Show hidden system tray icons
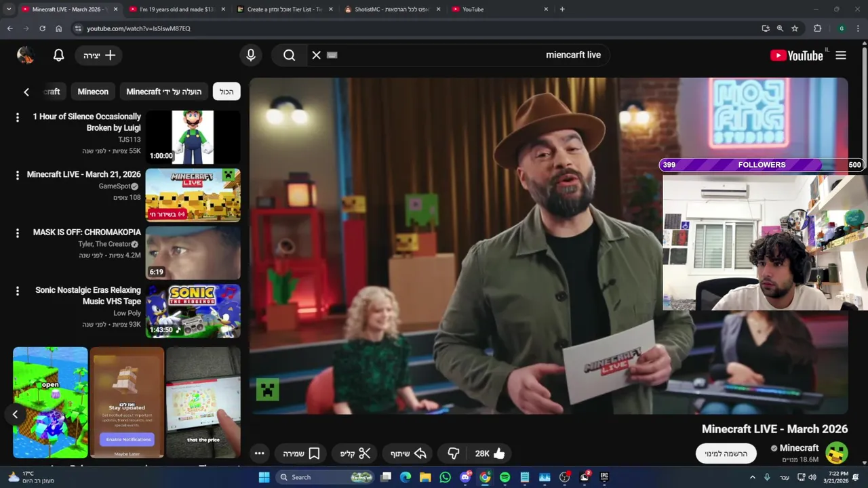The height and width of the screenshot is (488, 868). [752, 477]
